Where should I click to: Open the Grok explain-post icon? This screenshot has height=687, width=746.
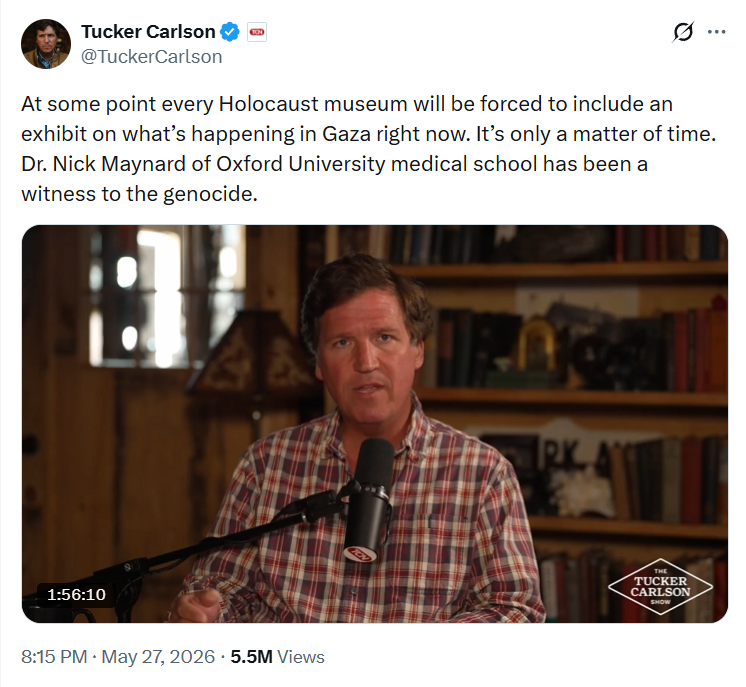click(x=683, y=32)
